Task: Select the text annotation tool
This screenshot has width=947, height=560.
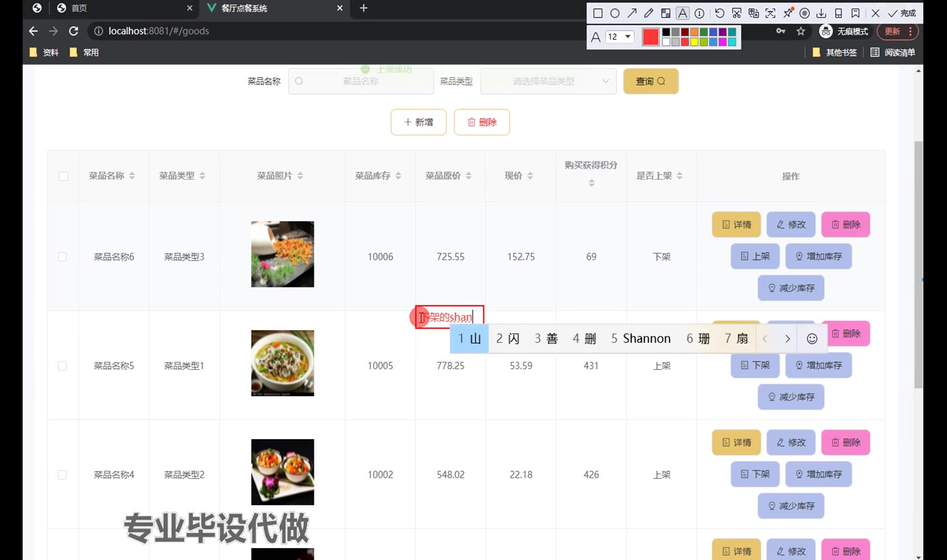Action: [x=683, y=13]
